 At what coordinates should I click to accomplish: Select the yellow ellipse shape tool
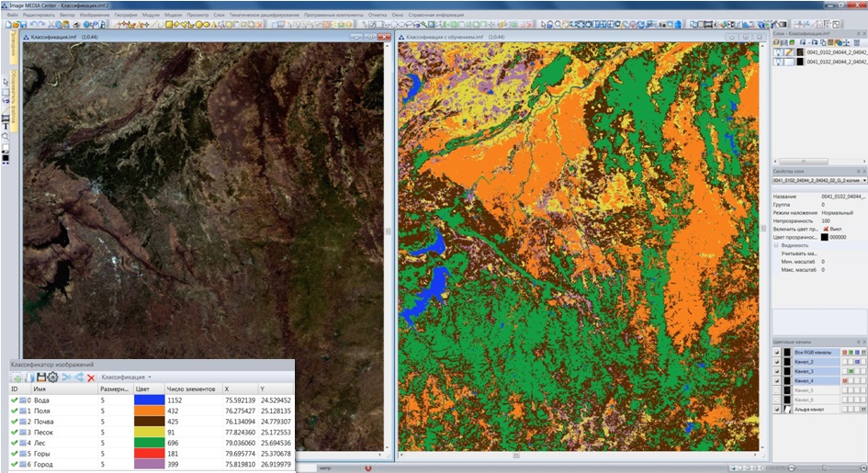[207, 25]
